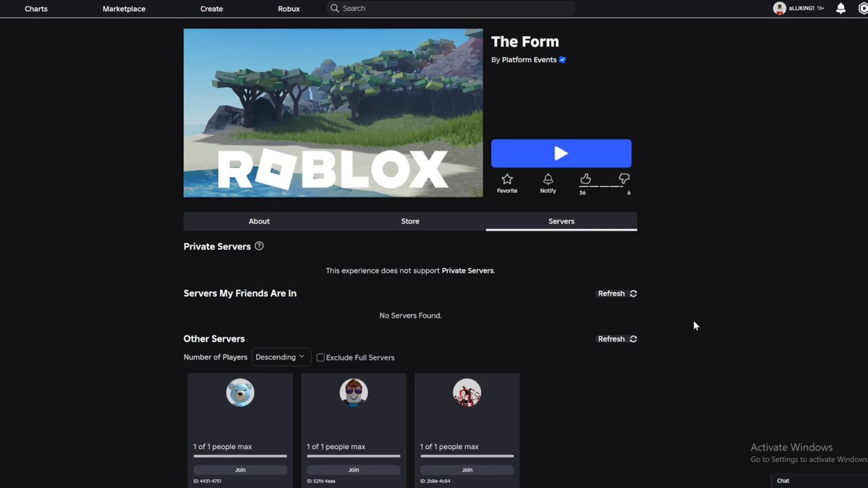The image size is (868, 488).
Task: Open Charts in the top navigation
Action: [x=36, y=9]
